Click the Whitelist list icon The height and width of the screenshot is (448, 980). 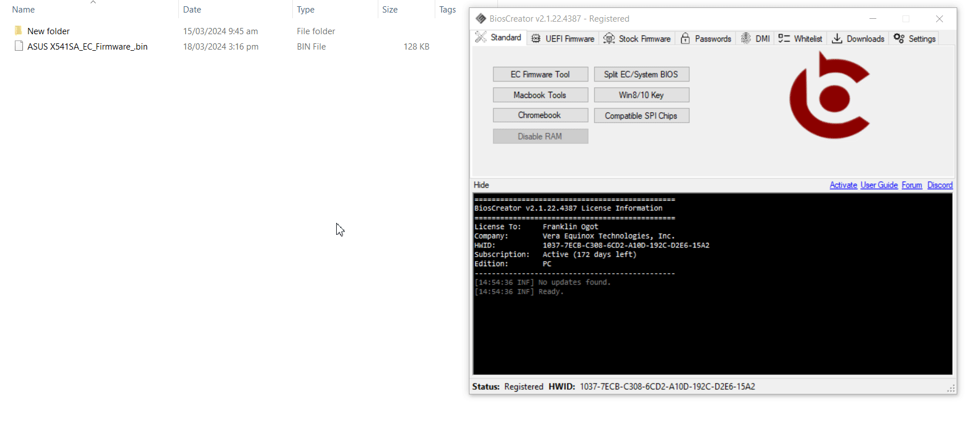(x=784, y=38)
